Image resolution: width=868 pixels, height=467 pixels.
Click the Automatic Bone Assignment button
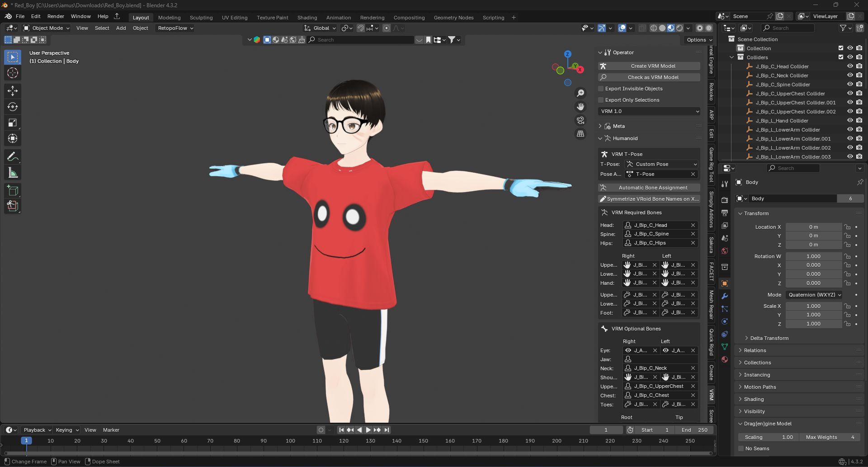click(652, 187)
